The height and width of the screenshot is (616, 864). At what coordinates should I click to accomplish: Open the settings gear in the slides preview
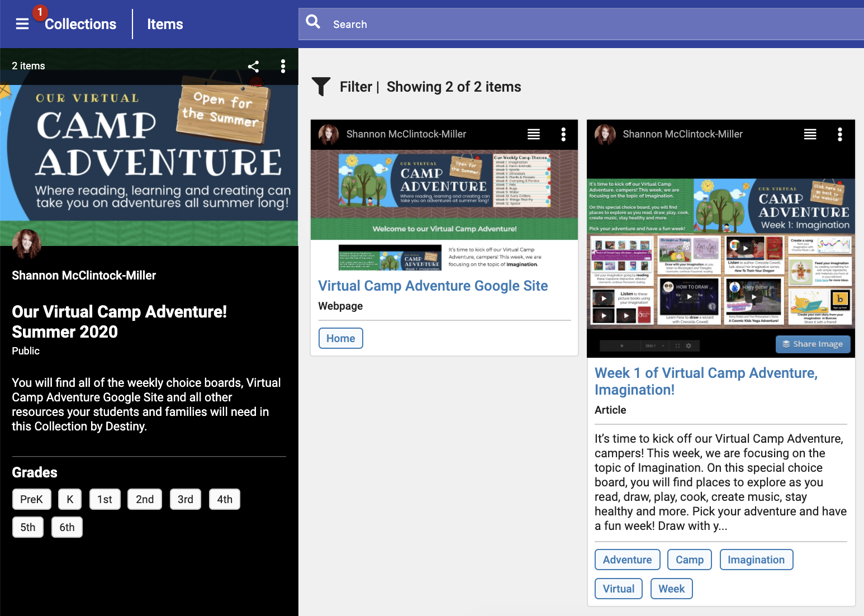(689, 345)
